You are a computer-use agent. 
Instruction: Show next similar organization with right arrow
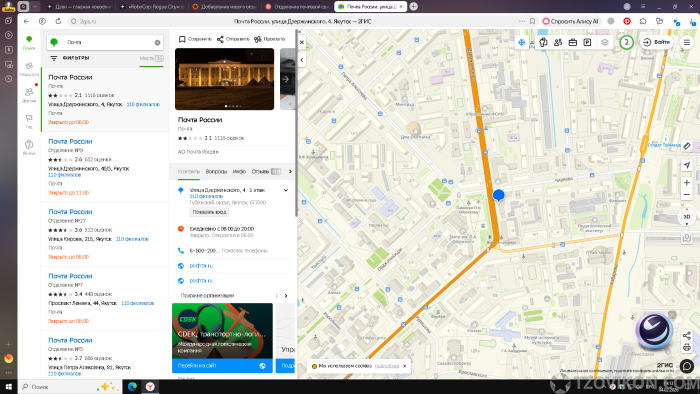(x=286, y=296)
